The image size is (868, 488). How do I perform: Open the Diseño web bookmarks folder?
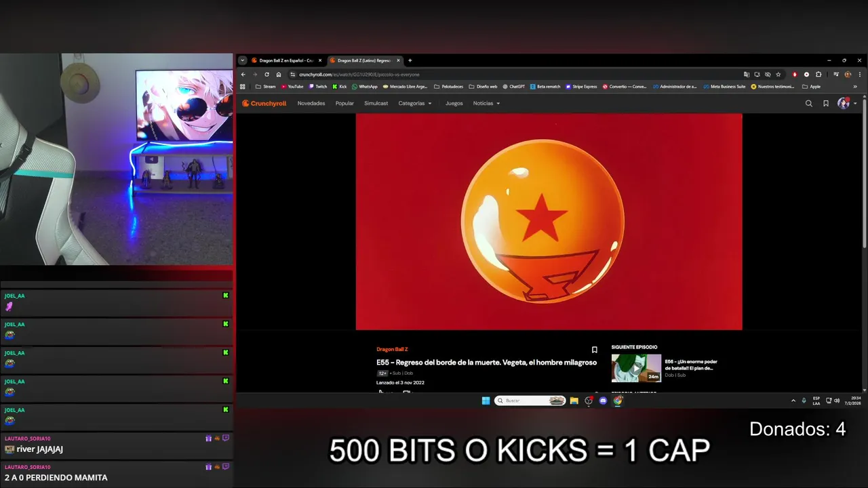click(483, 87)
